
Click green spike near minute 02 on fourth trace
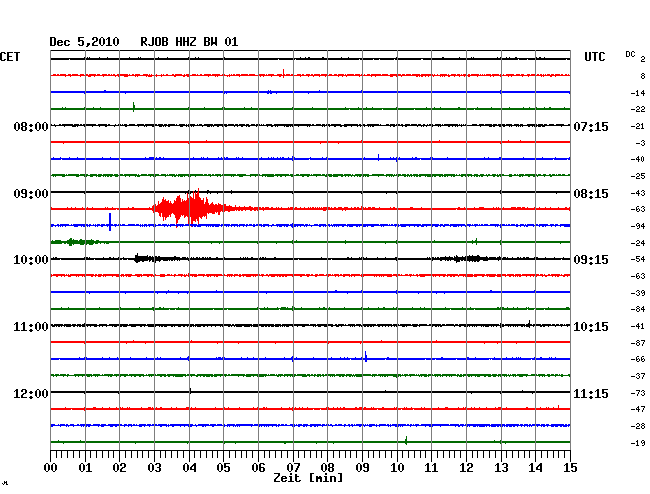tap(133, 107)
